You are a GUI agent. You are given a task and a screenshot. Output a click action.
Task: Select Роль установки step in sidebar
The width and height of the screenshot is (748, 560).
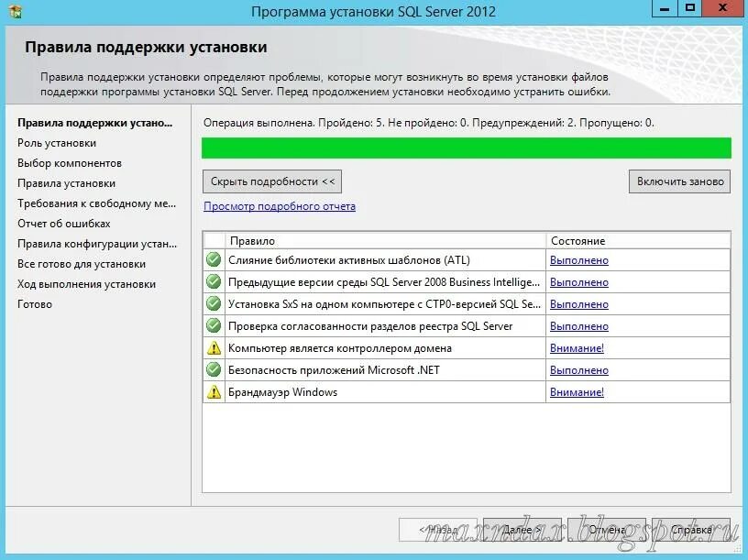coord(57,143)
